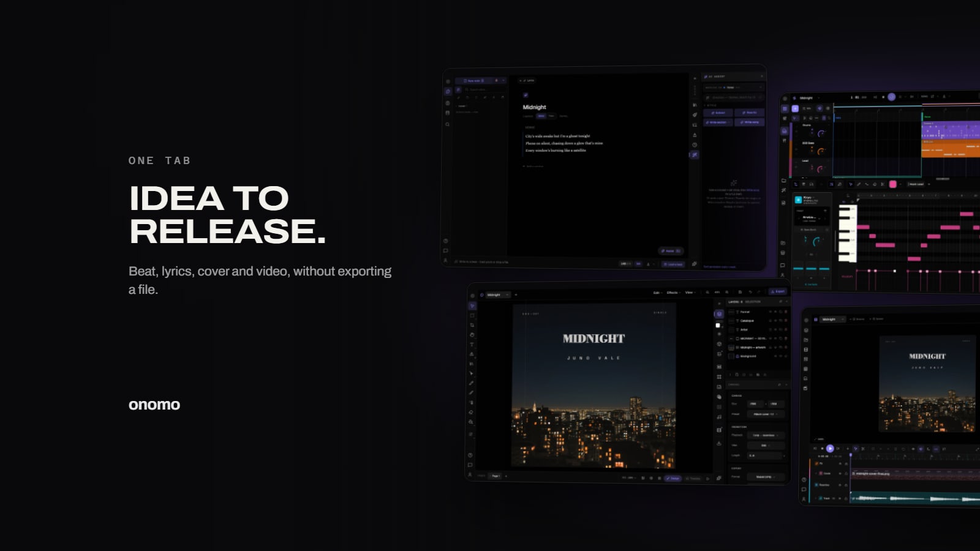Open the canvas Preset dropdown
980x551 pixels.
pos(766,414)
